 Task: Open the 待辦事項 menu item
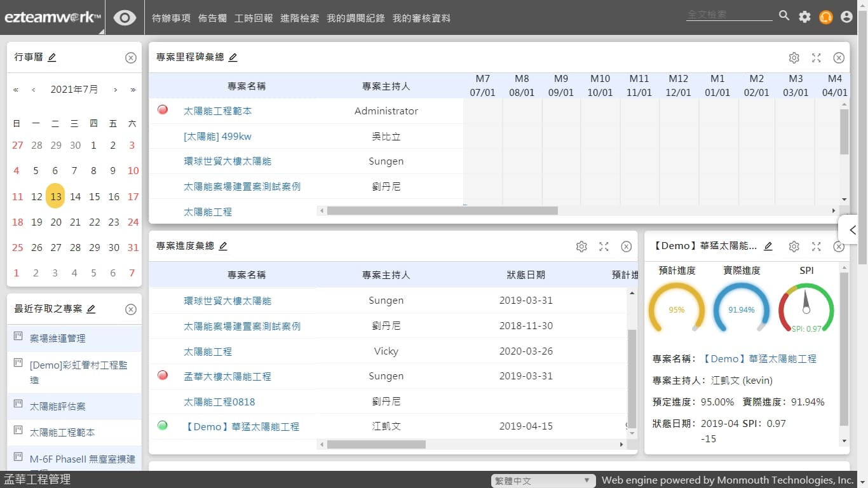(x=171, y=18)
